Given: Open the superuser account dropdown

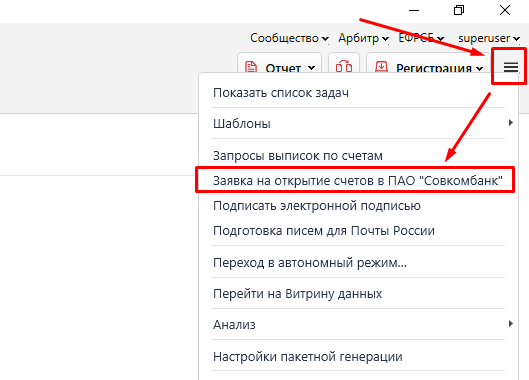Looking at the screenshot, I should [489, 38].
